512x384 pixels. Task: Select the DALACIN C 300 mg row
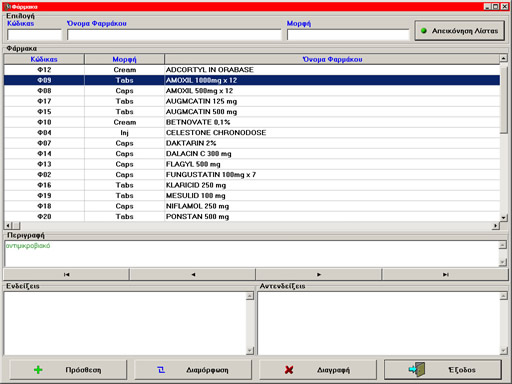tap(252, 154)
